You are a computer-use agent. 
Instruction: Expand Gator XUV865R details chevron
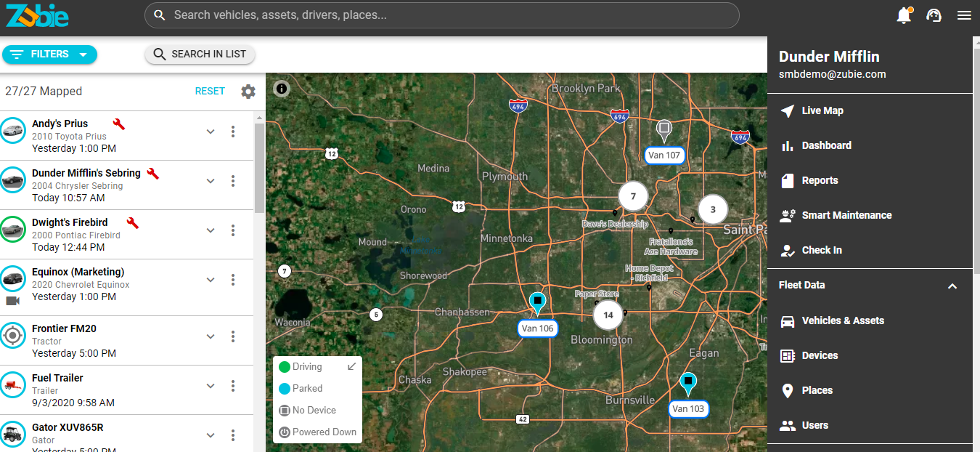coord(211,435)
